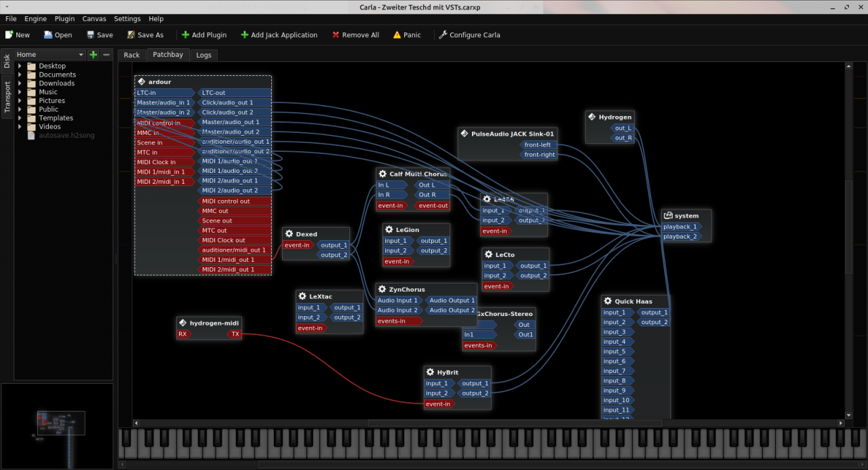Image resolution: width=868 pixels, height=470 pixels.
Task: Click the hydrogen-midi node icon
Action: (x=182, y=323)
